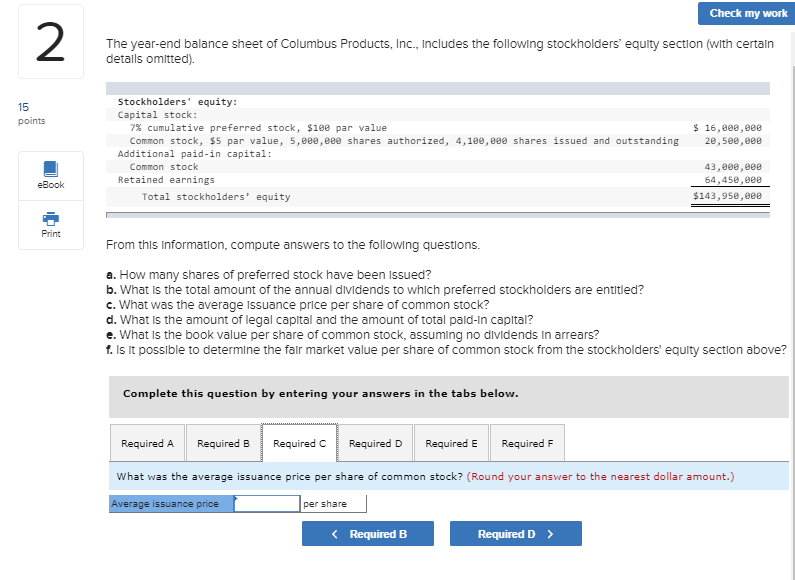Viewport: 795px width, 580px height.
Task: Click the '$ 16,000,000' preferred stock value
Action: [x=728, y=128]
